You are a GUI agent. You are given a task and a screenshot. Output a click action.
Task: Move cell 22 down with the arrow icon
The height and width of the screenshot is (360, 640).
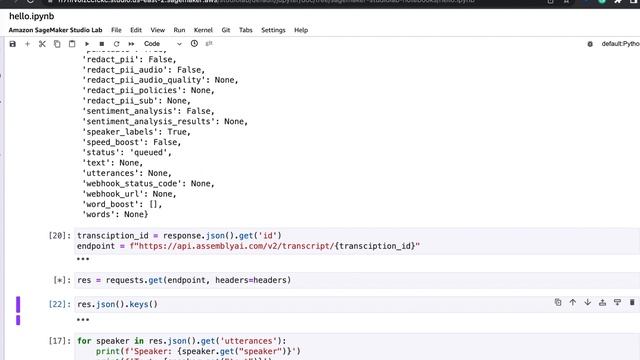587,302
